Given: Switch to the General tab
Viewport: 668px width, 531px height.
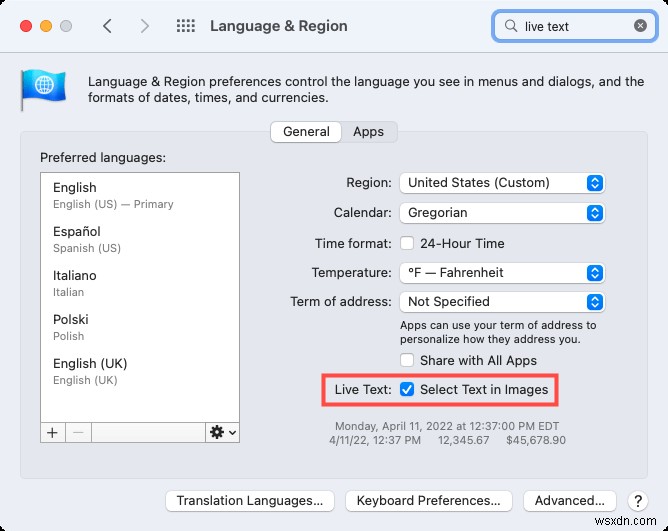Looking at the screenshot, I should [306, 132].
